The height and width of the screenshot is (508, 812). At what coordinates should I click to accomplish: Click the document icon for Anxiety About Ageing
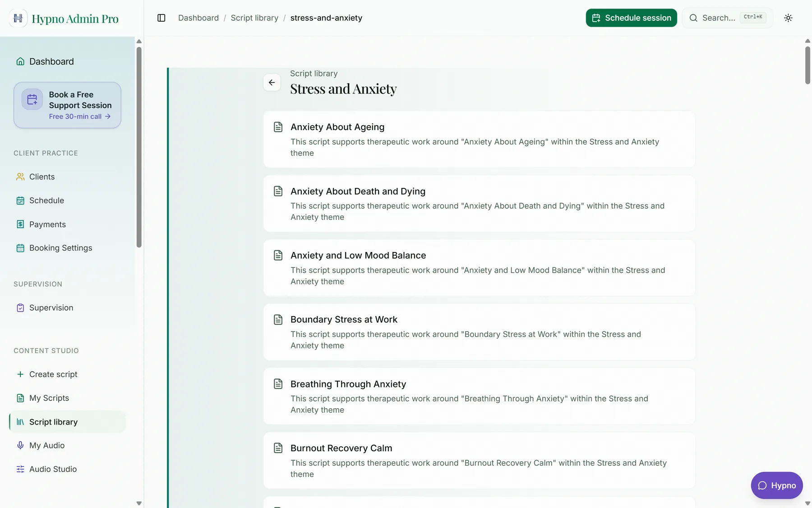click(278, 127)
